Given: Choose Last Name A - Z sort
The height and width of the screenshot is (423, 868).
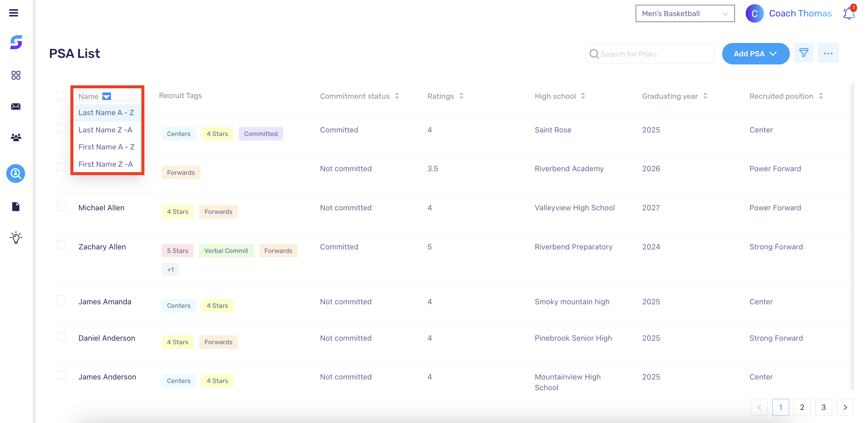Looking at the screenshot, I should pyautogui.click(x=106, y=112).
